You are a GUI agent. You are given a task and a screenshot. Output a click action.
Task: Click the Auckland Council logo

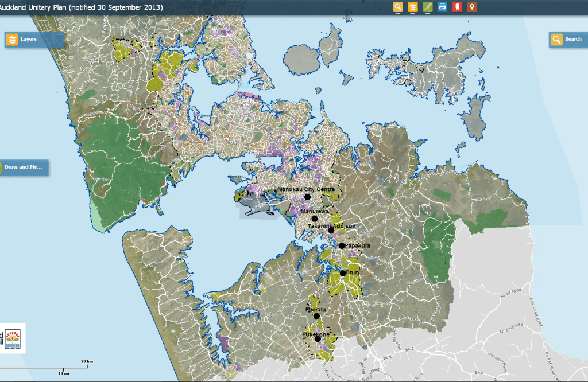pos(11,338)
